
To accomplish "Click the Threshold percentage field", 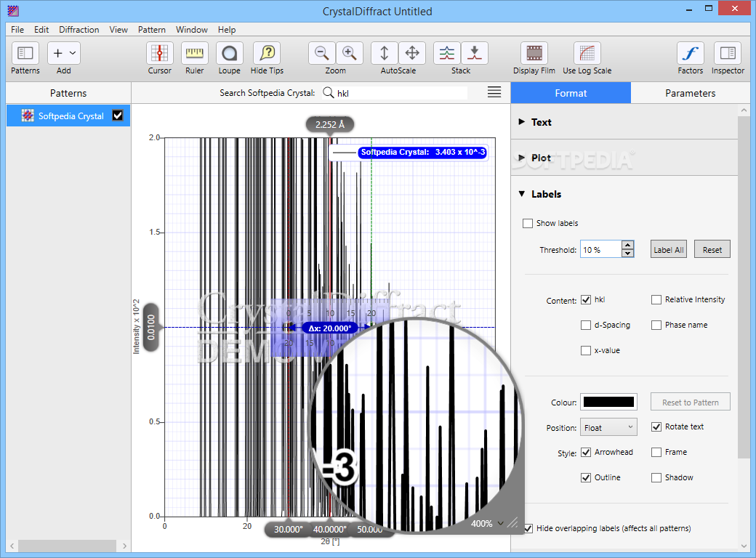I will 600,250.
